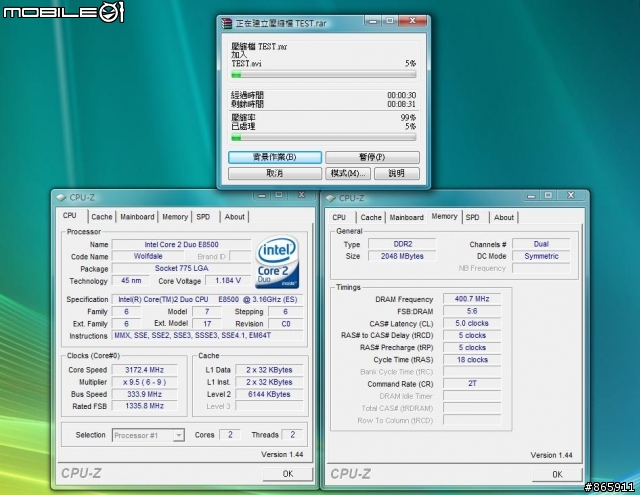Click the CAS# Latency value 5.0 clocks
The image size is (640, 495).
click(x=472, y=323)
